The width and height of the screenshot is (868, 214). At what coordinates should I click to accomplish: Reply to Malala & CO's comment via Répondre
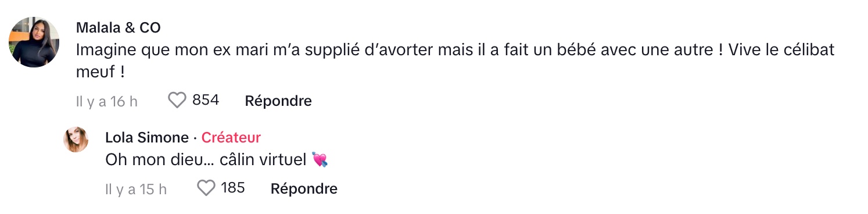coord(278,101)
